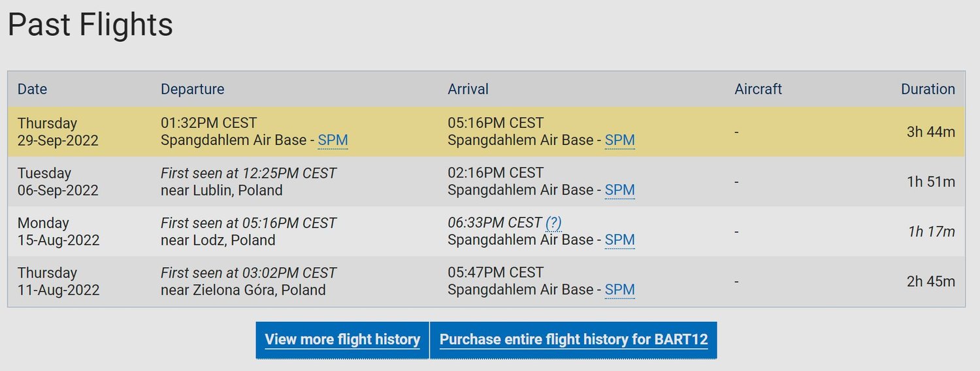Open SPM arrival link for 11-Aug-2022 flight
The height and width of the screenshot is (371, 980).
619,289
